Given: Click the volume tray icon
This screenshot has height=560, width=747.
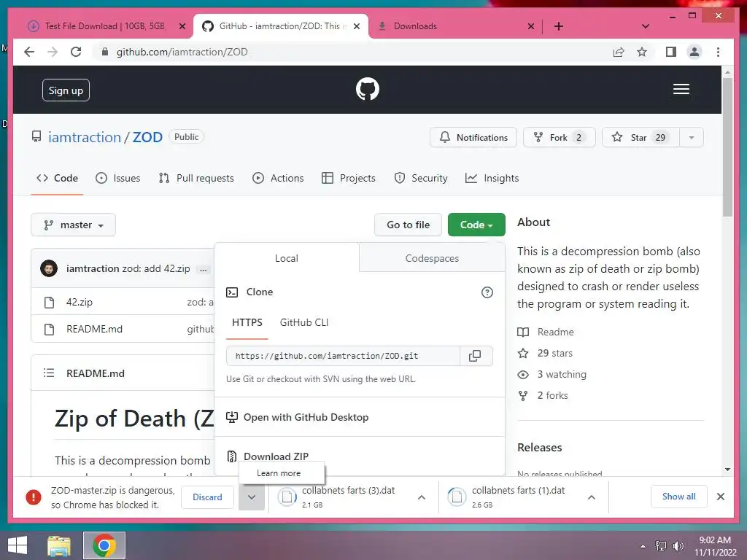Looking at the screenshot, I should click(678, 546).
